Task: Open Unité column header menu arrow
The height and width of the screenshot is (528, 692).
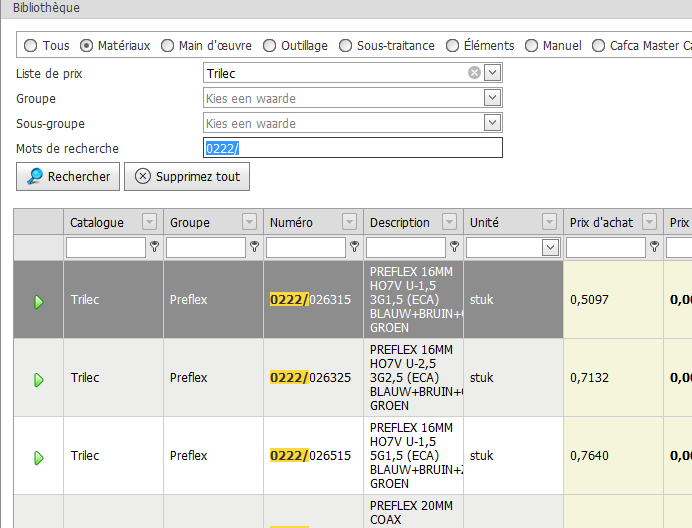Action: tap(549, 222)
